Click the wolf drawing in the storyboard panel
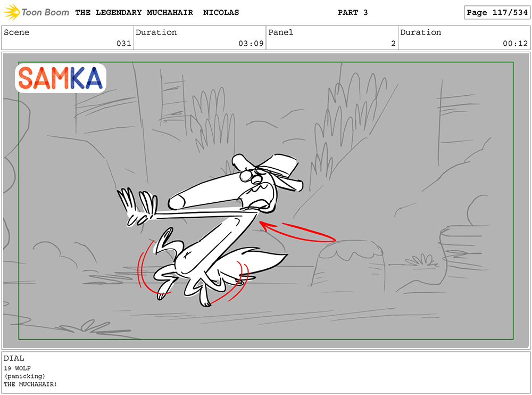 pyautogui.click(x=210, y=231)
